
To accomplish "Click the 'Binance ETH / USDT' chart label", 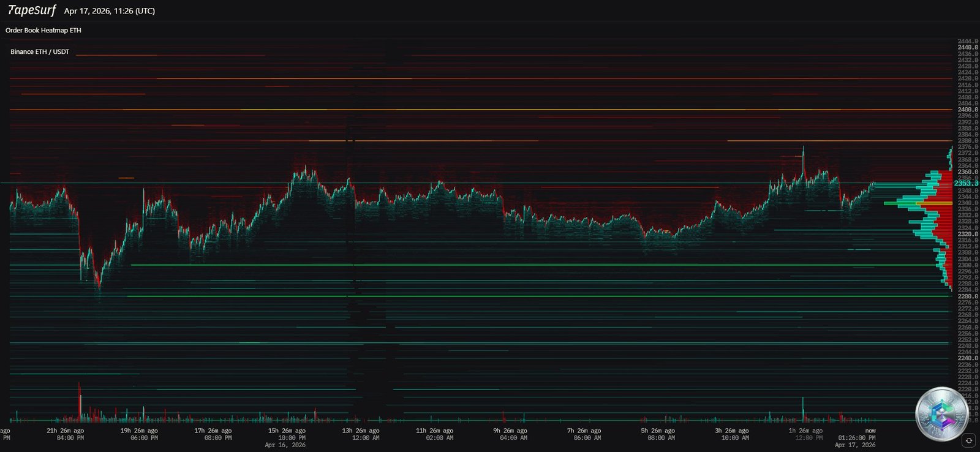I will pyautogui.click(x=40, y=52).
